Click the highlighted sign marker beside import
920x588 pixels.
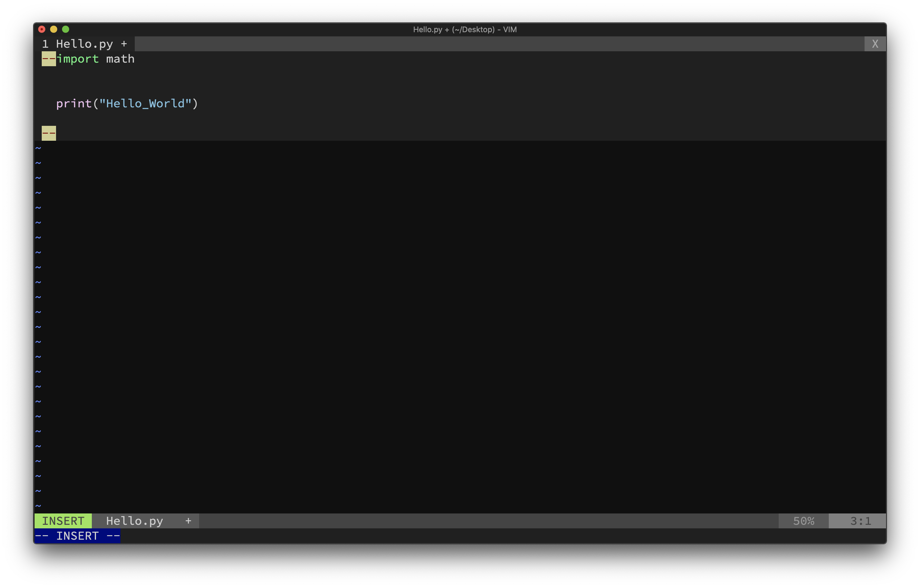coord(49,59)
